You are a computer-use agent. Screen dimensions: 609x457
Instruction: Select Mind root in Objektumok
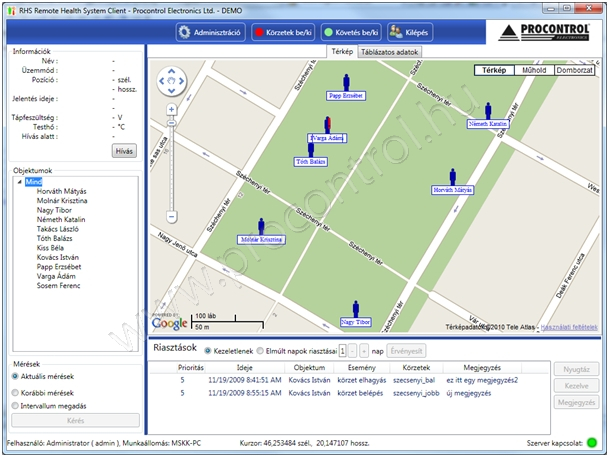(x=33, y=182)
